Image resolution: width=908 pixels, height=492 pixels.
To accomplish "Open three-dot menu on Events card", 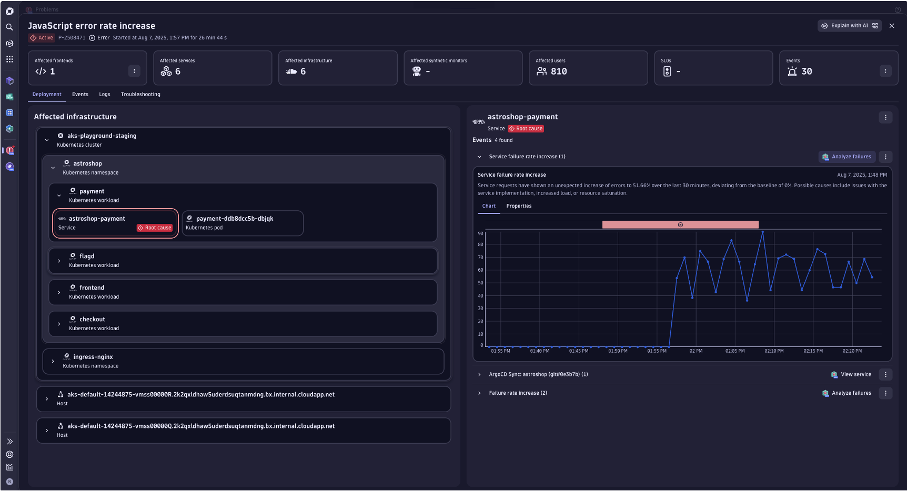I will tap(885, 71).
